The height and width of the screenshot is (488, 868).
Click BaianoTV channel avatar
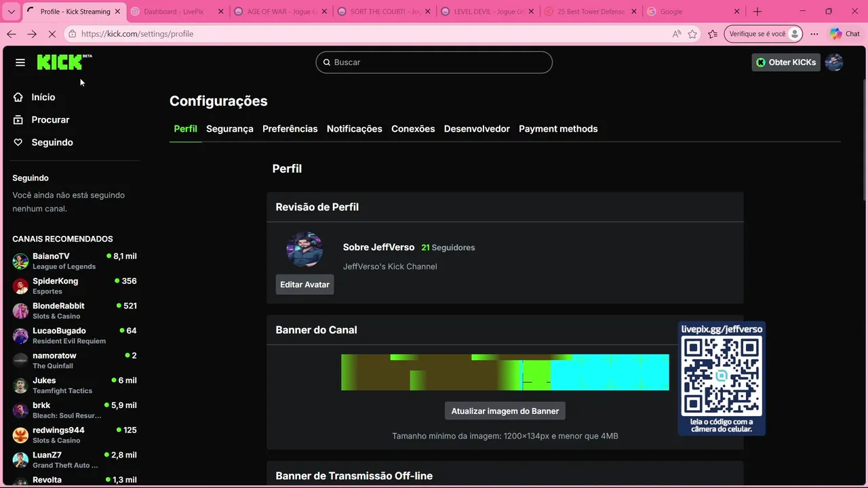coord(20,261)
